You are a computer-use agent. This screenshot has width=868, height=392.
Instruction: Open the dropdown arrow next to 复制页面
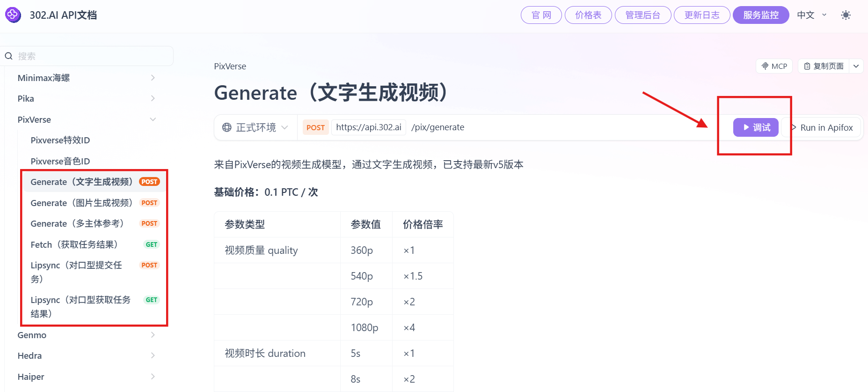coord(856,66)
